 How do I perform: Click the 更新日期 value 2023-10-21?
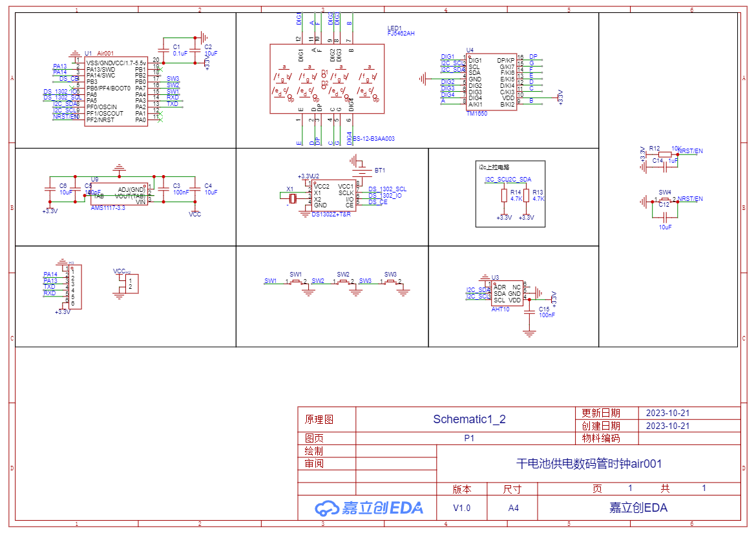667,413
